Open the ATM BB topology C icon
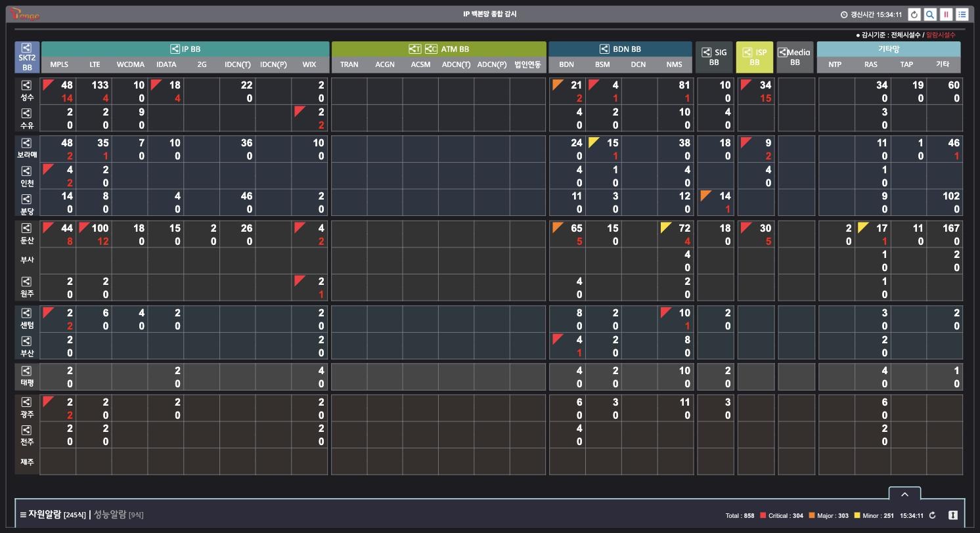Image resolution: width=980 pixels, height=533 pixels. 431,49
